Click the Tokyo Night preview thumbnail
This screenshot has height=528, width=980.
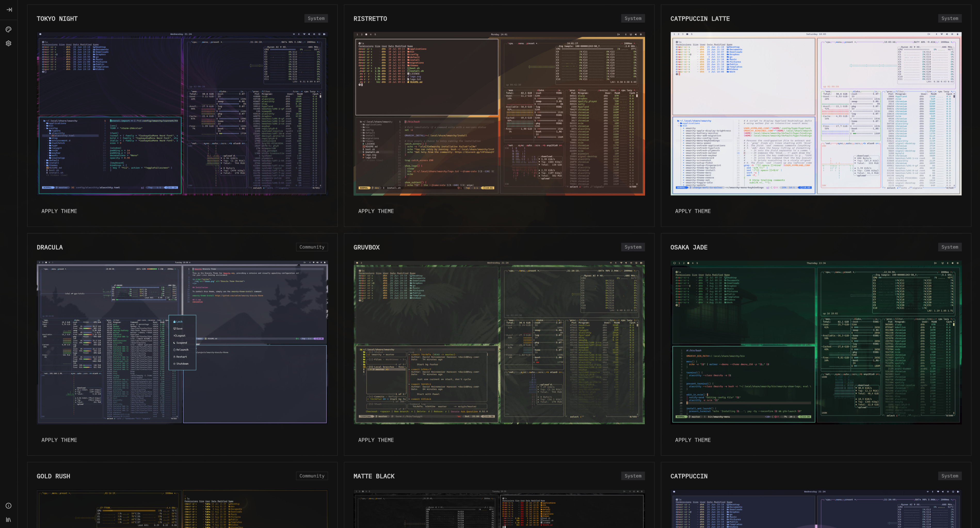point(182,114)
